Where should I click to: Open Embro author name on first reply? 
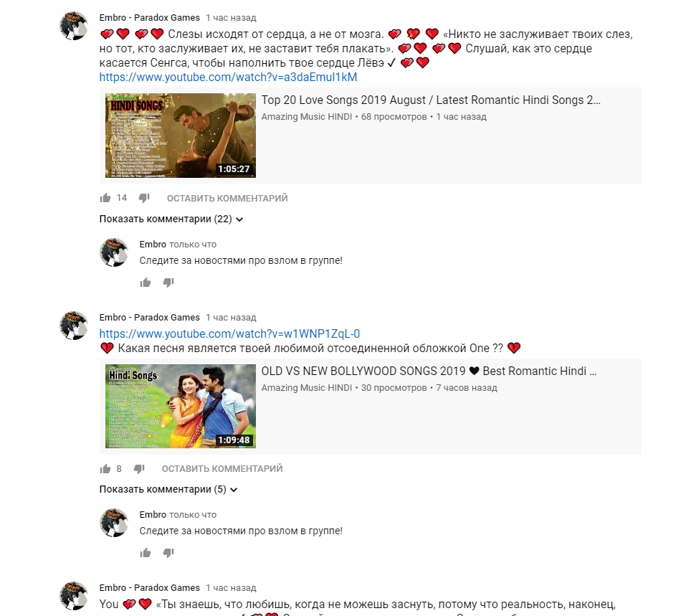coord(153,244)
